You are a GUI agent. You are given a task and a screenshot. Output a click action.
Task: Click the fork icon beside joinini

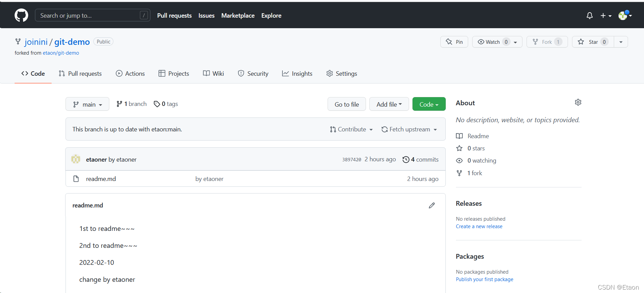click(18, 41)
